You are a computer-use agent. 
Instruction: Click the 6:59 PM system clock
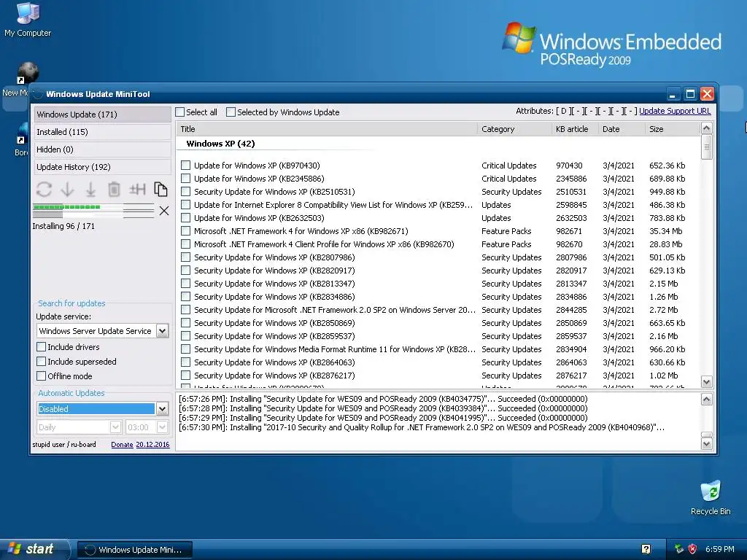(x=719, y=549)
